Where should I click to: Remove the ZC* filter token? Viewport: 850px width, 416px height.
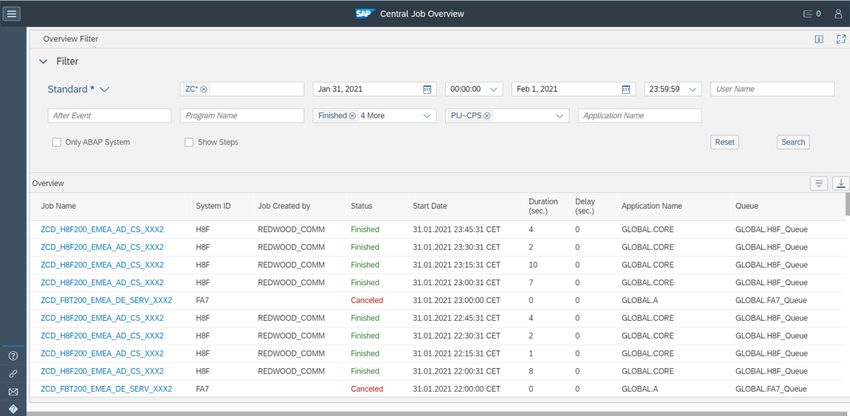point(204,89)
